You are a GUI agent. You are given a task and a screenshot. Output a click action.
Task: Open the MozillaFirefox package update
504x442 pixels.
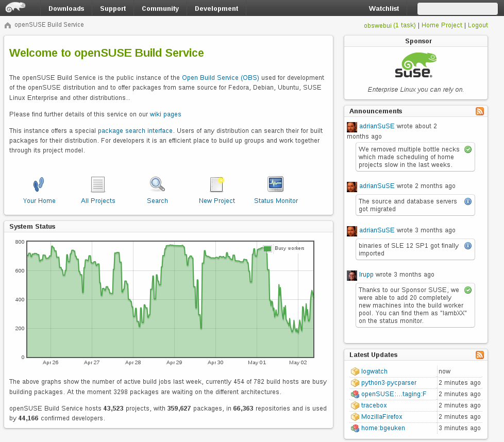tap(381, 417)
